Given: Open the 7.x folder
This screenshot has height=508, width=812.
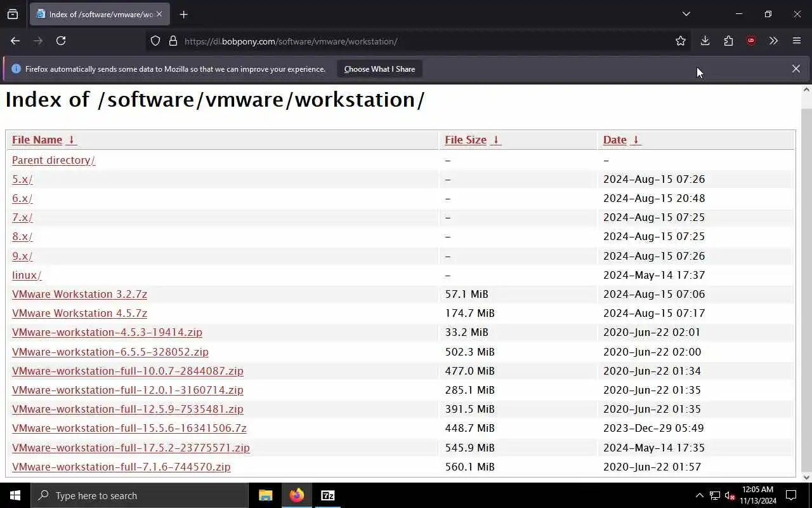Looking at the screenshot, I should click(22, 217).
